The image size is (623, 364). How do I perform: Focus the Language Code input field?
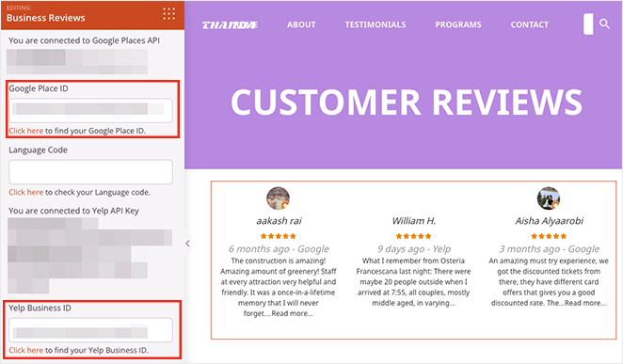click(90, 172)
